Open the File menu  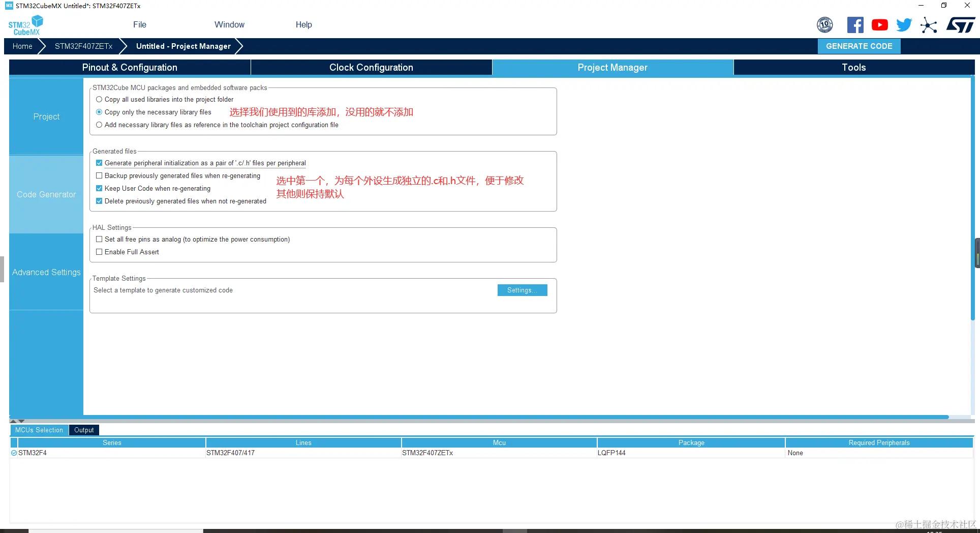click(140, 24)
